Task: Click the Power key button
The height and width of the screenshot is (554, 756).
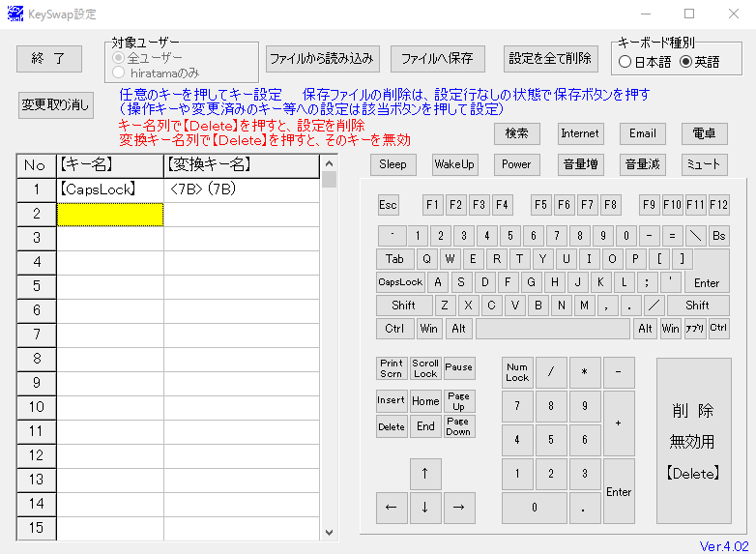Action: point(517,164)
